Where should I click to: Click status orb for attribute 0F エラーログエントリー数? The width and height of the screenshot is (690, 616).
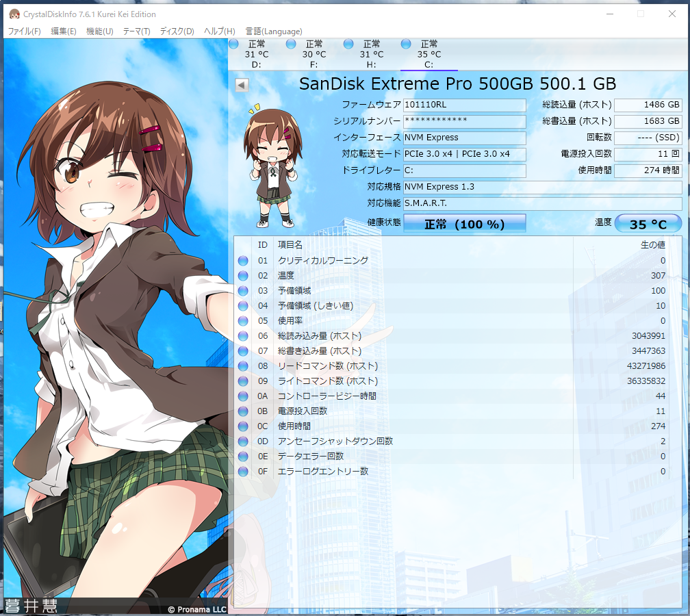pos(243,471)
